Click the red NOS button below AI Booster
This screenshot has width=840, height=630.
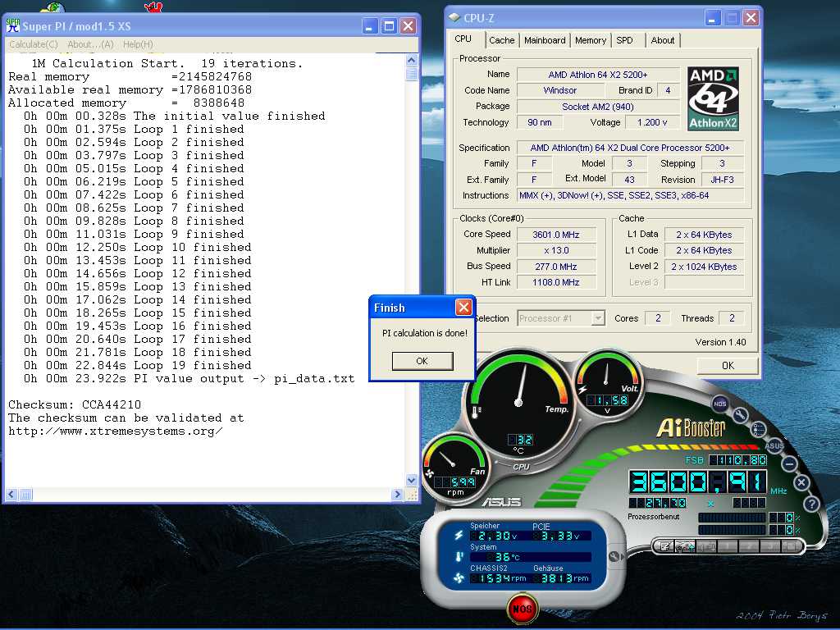[523, 609]
